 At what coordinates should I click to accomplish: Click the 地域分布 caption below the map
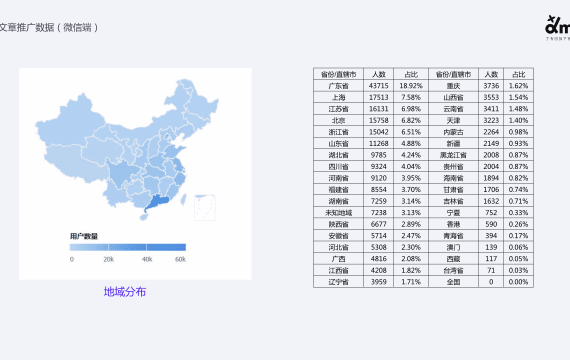125,292
